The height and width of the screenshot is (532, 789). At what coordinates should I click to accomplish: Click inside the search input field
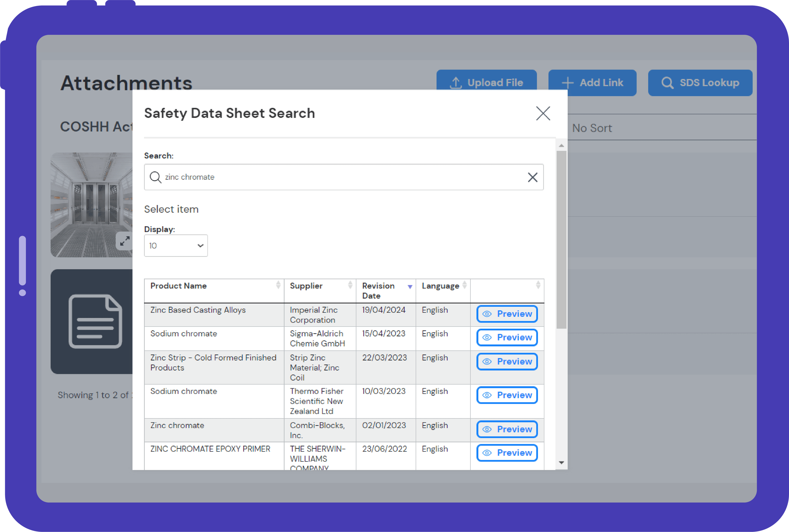tap(339, 177)
